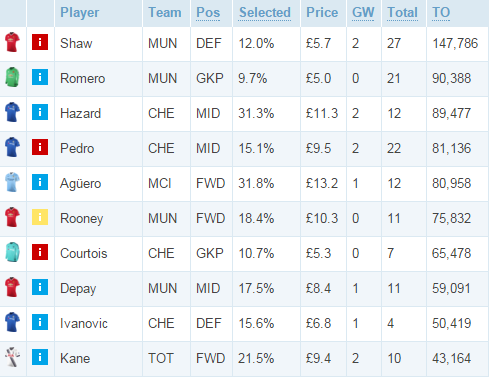Viewport: 489px width, 377px height.
Task: Select the Ivanovic player row name
Action: pyautogui.click(x=84, y=323)
